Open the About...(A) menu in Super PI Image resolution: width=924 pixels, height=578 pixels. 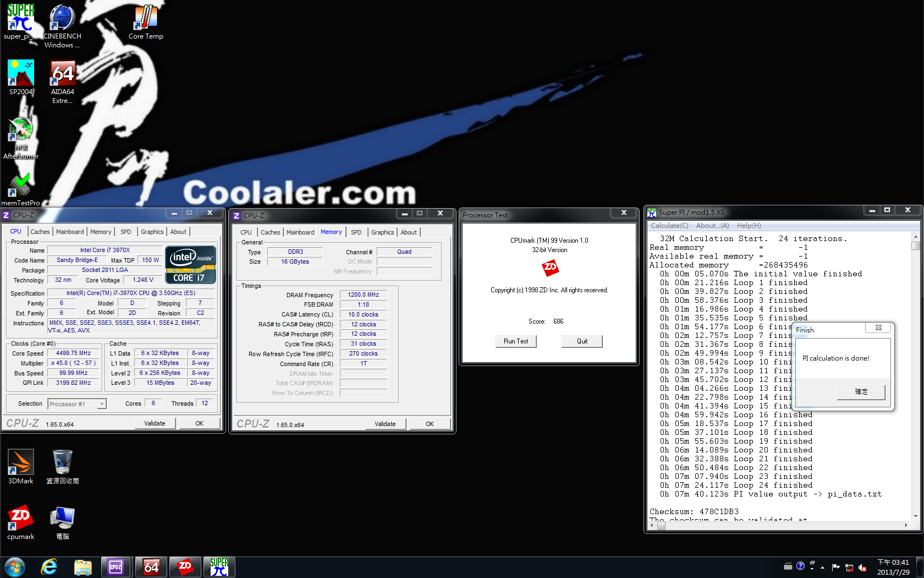[x=712, y=226]
